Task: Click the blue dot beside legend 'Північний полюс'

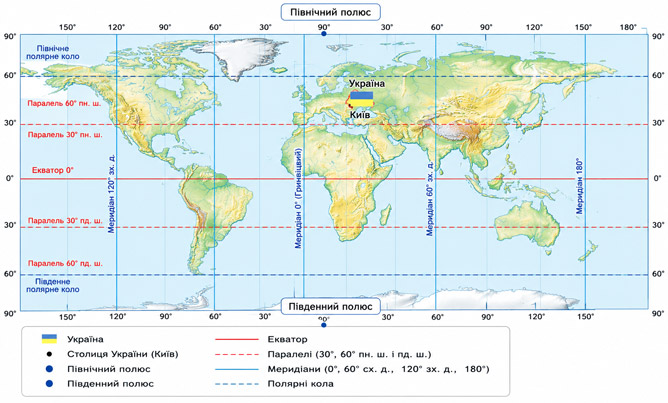Action: 49,369
